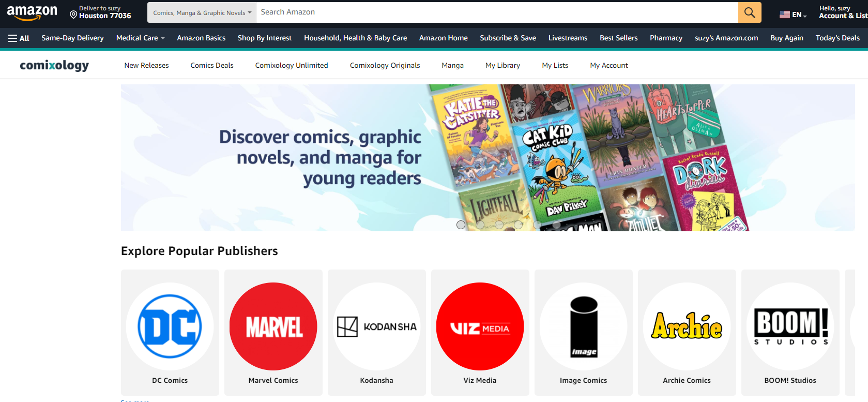The width and height of the screenshot is (868, 402).
Task: Open the Account & Lists menu
Action: pyautogui.click(x=843, y=12)
